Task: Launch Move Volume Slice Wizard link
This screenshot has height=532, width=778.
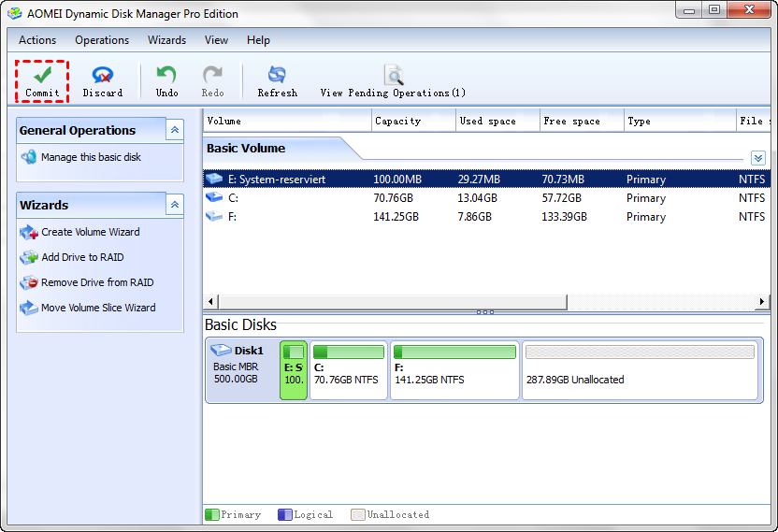Action: tap(98, 308)
